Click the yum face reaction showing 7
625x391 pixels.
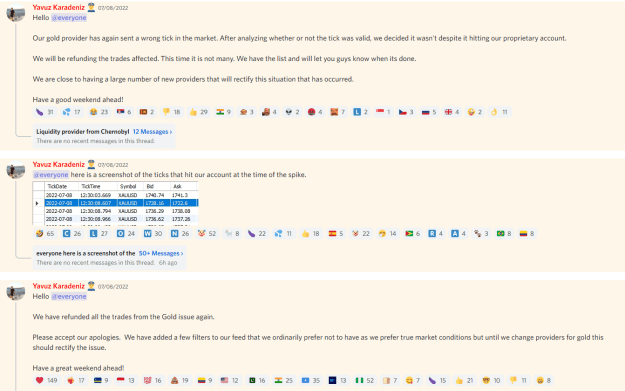pos(413,380)
